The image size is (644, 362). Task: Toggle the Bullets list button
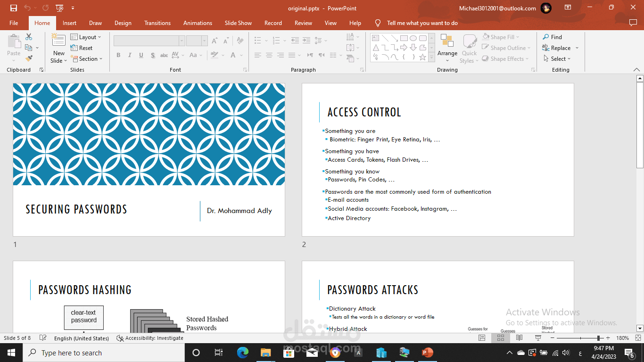click(257, 41)
